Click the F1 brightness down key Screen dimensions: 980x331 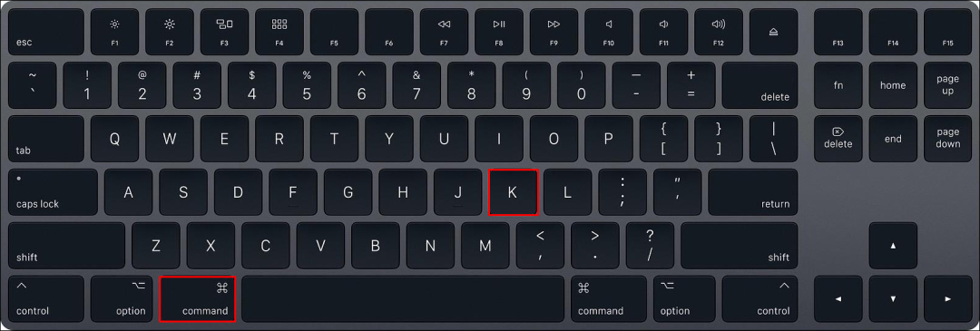click(x=114, y=32)
